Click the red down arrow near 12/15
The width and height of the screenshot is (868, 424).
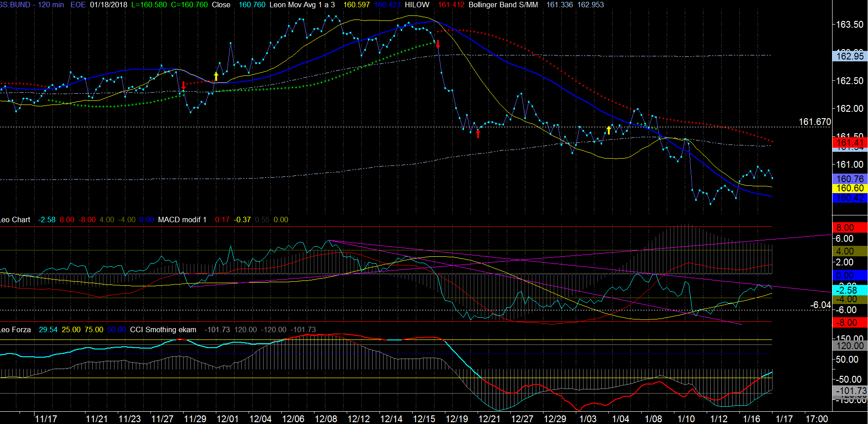tap(438, 44)
